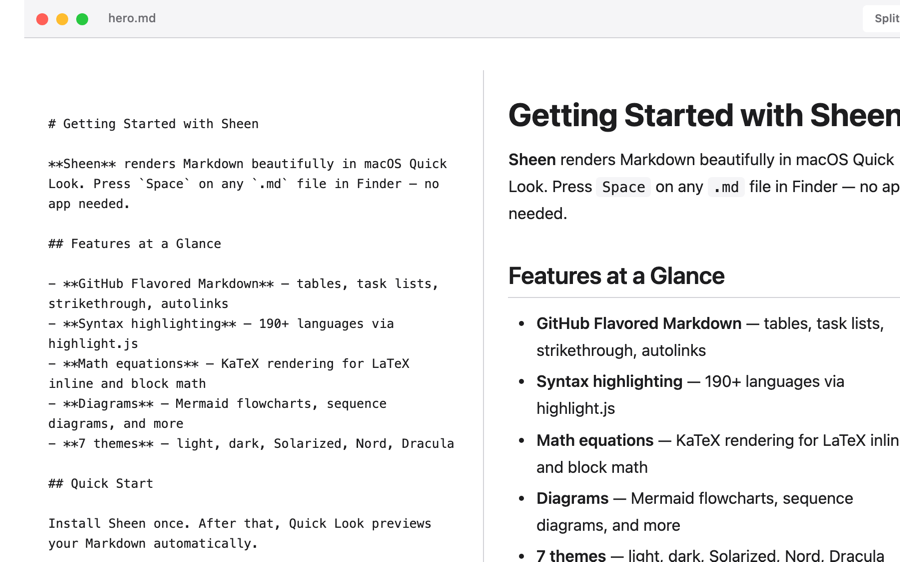The width and height of the screenshot is (900, 562).
Task: Click rendered inline code '.md'
Action: (726, 187)
